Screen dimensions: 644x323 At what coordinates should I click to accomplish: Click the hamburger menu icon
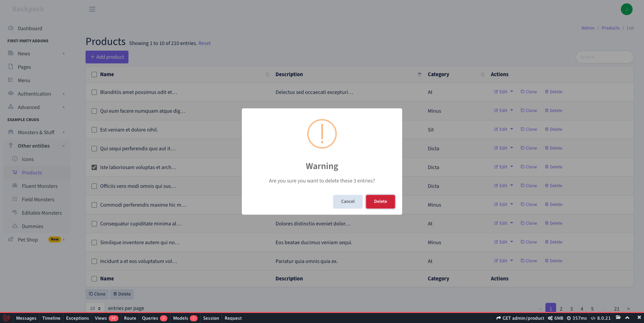point(92,9)
